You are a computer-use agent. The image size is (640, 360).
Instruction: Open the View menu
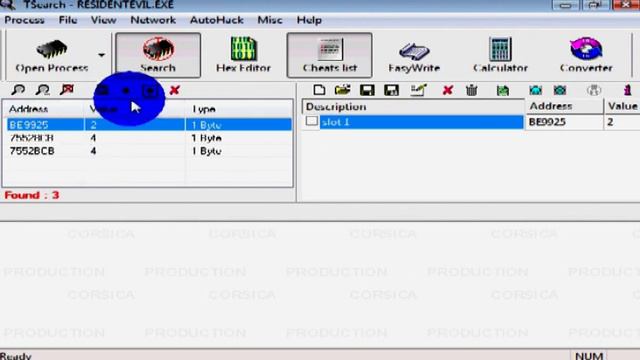pos(103,20)
